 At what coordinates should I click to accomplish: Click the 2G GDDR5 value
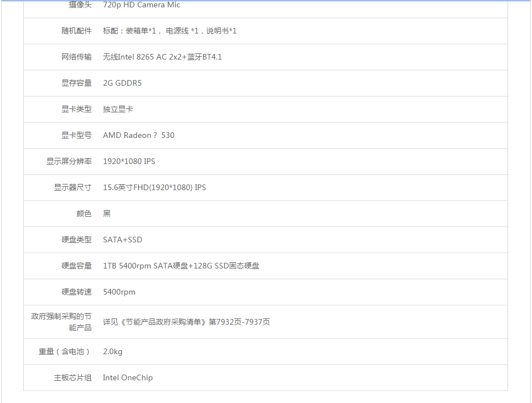click(x=122, y=83)
